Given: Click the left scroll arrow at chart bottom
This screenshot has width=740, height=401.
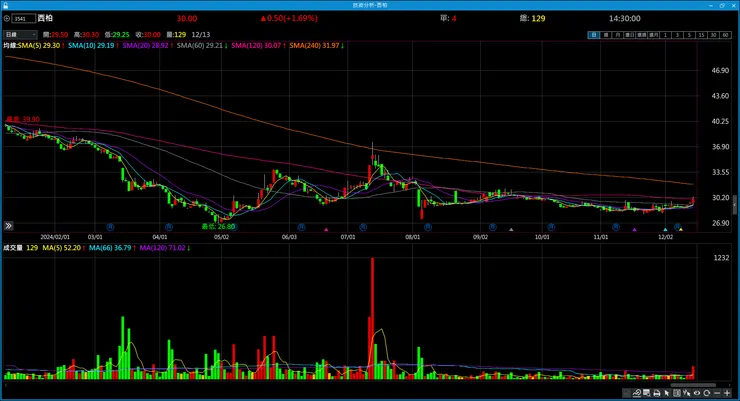Looking at the screenshot, I should (5, 385).
